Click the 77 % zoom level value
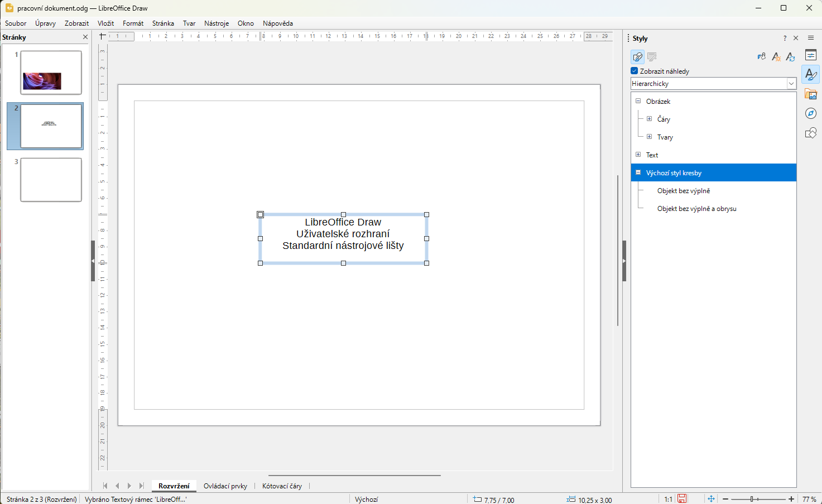Viewport: 822px width, 504px height. point(809,500)
